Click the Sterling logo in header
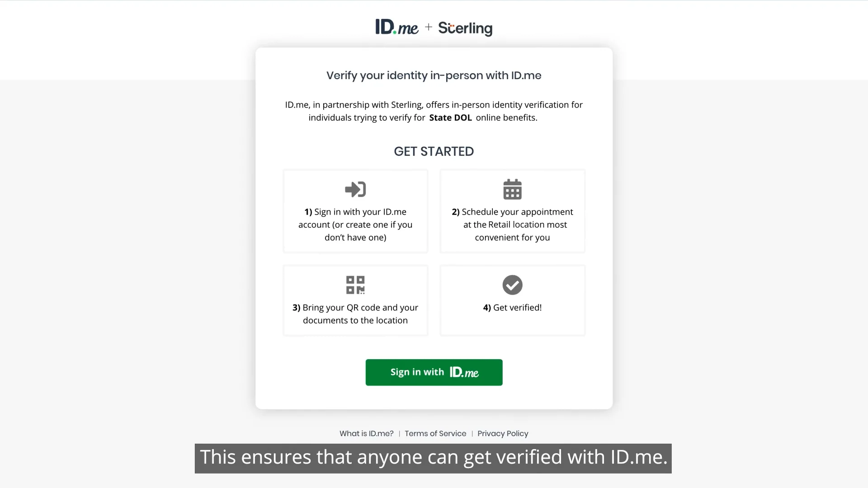The width and height of the screenshot is (868, 488). pyautogui.click(x=465, y=28)
